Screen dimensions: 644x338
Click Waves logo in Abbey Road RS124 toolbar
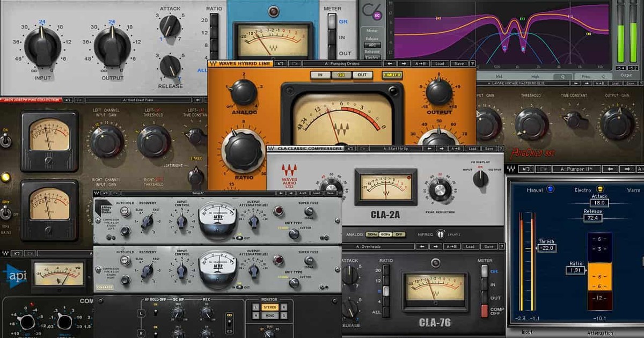point(97,193)
